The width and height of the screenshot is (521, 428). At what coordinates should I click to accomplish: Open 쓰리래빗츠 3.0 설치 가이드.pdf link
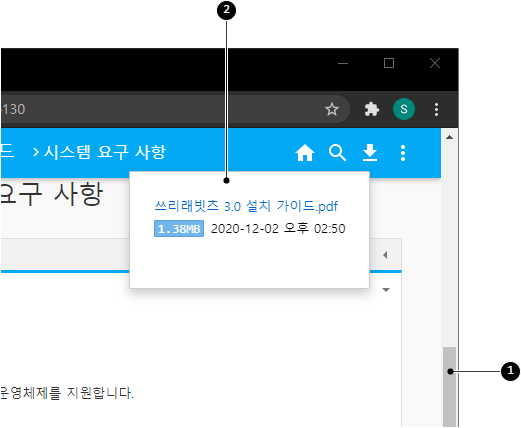tap(246, 206)
